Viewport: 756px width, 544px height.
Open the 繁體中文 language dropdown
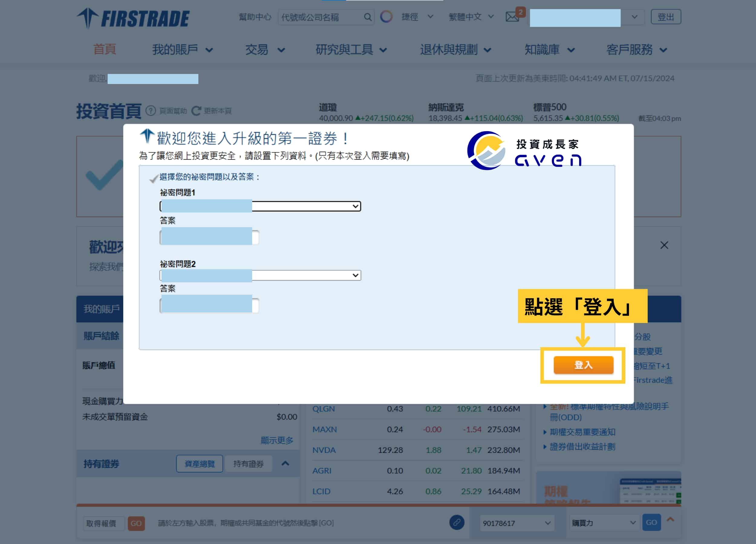coord(471,17)
